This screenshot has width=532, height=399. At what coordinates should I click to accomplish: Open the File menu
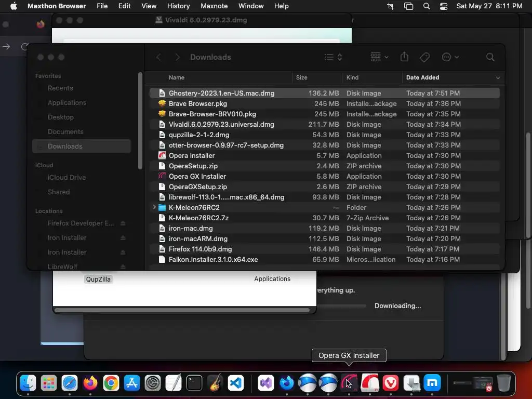[102, 6]
